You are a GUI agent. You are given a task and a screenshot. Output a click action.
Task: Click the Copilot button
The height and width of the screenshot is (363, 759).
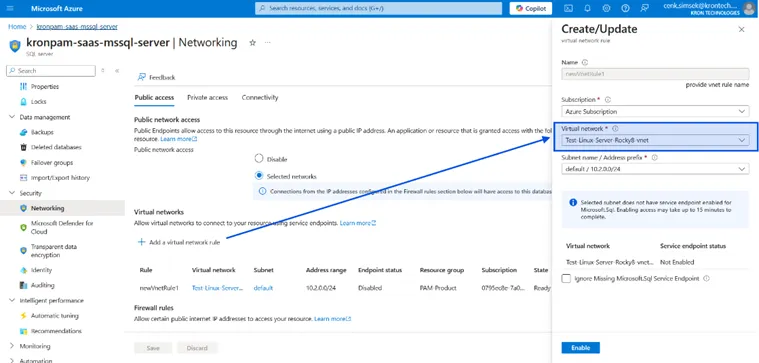(531, 8)
